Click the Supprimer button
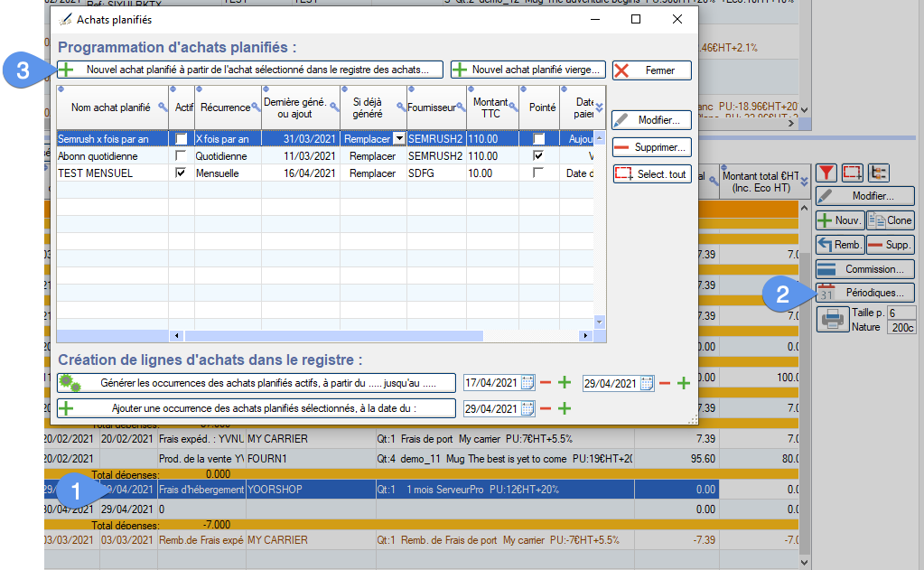924x570 pixels. 652,147
